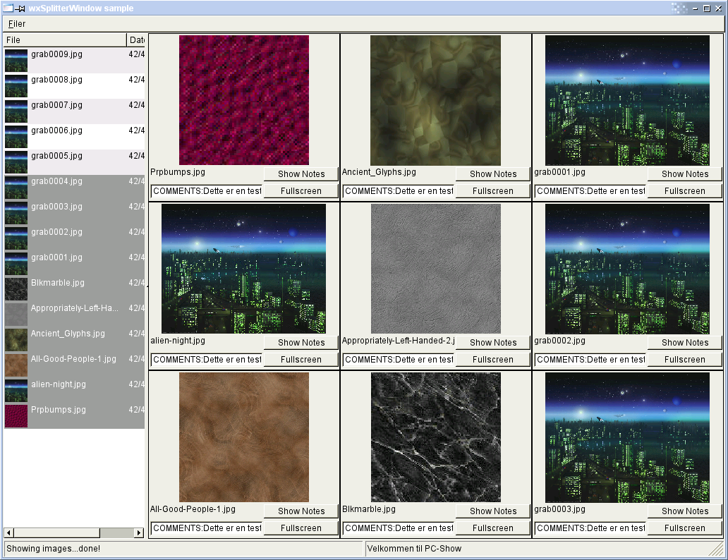Show Notes for Prpbumps.jpg

pos(301,174)
